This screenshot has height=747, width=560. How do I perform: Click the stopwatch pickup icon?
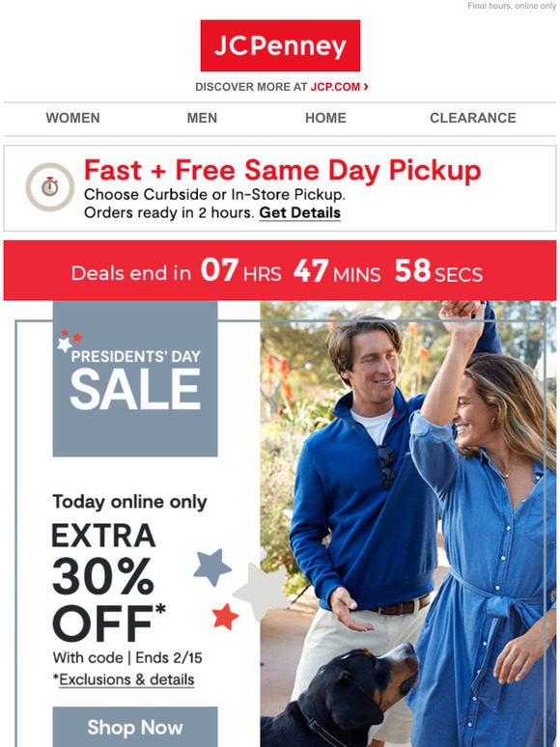[x=50, y=187]
